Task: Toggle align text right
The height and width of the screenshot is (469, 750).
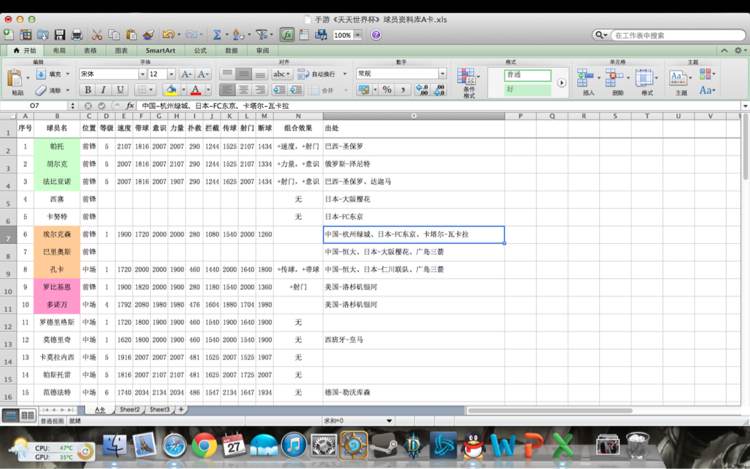Action: click(260, 89)
